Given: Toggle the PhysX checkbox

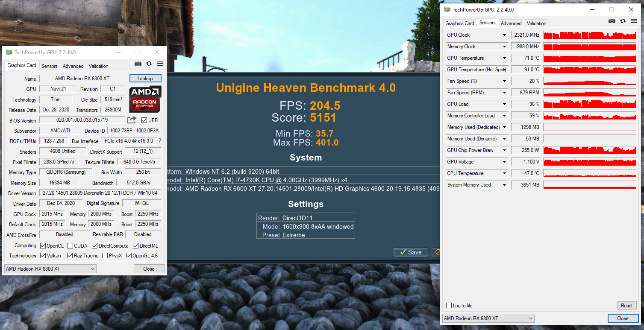Looking at the screenshot, I should tap(105, 256).
